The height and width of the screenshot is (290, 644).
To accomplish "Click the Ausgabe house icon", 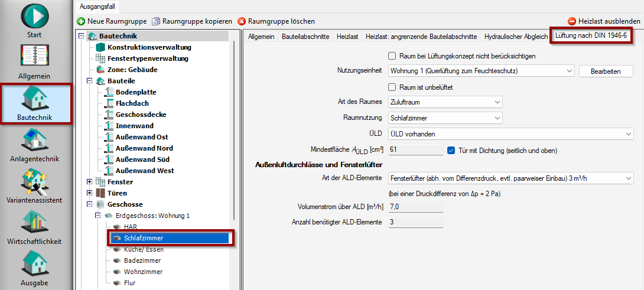I will pos(34,264).
